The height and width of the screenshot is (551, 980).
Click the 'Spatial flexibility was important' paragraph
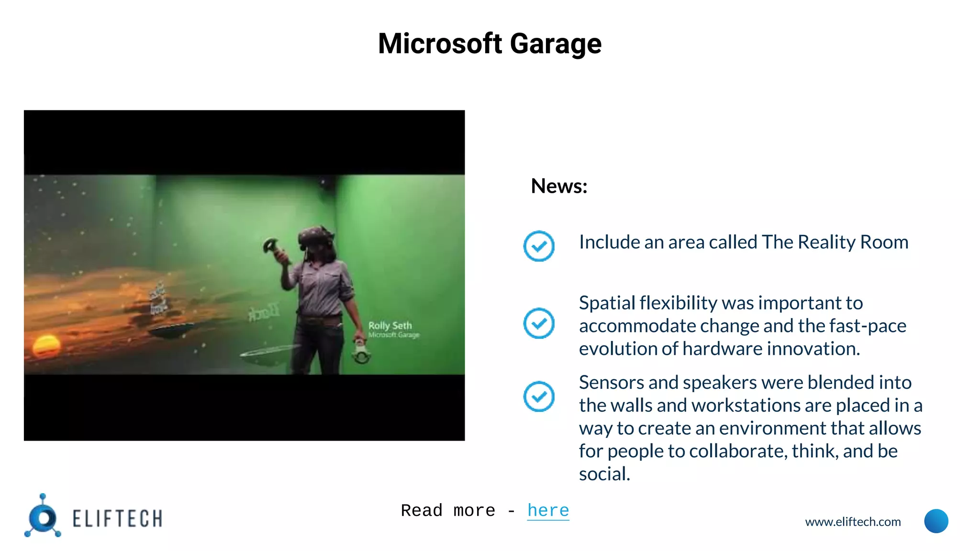(743, 326)
